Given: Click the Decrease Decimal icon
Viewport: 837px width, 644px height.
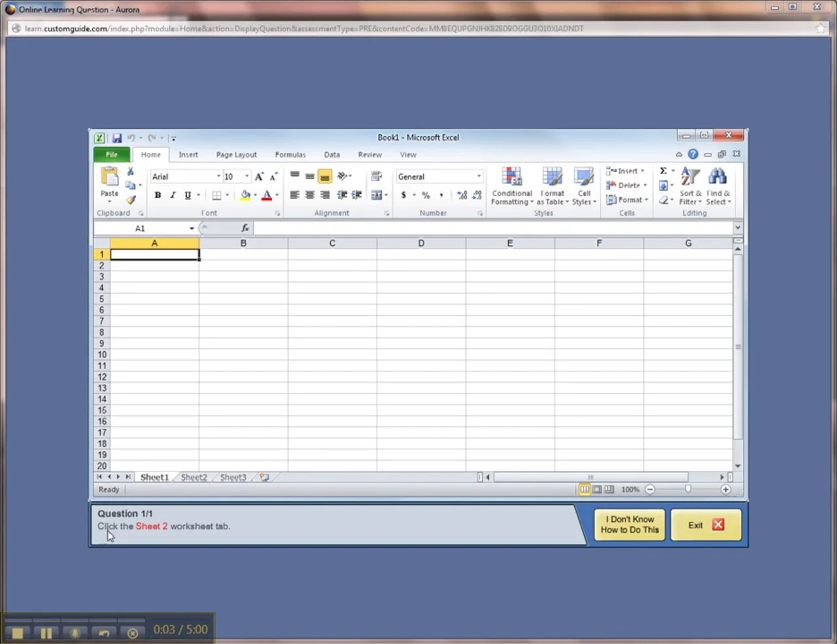Looking at the screenshot, I should 477,195.
